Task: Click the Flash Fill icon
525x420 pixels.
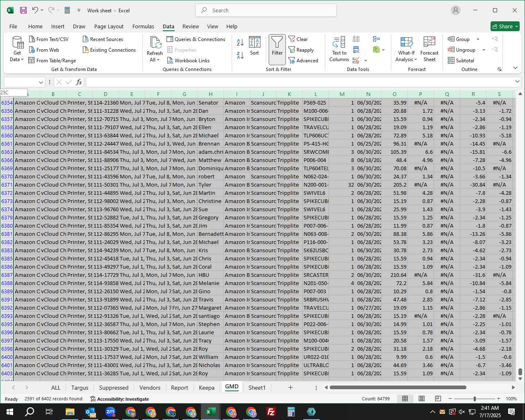Action: click(356, 39)
